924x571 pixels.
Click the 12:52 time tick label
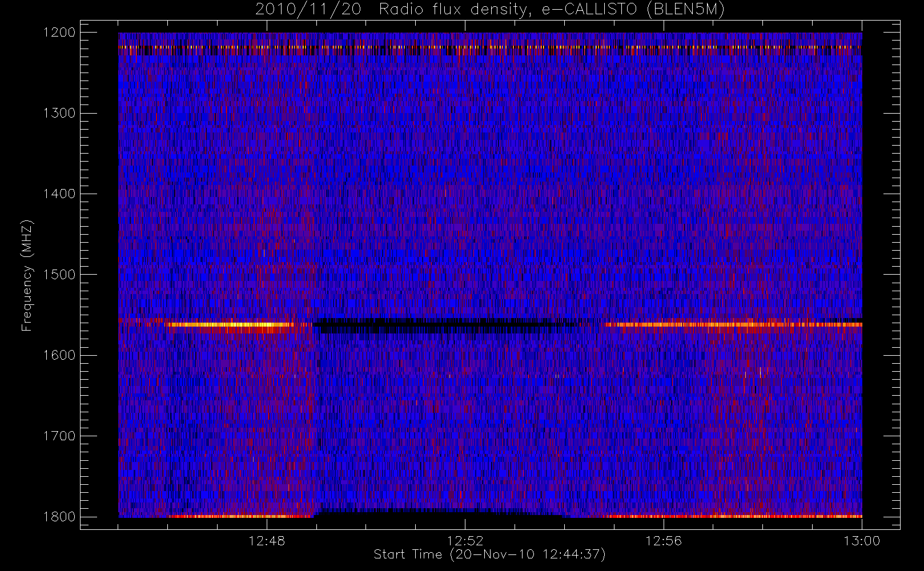(x=465, y=541)
